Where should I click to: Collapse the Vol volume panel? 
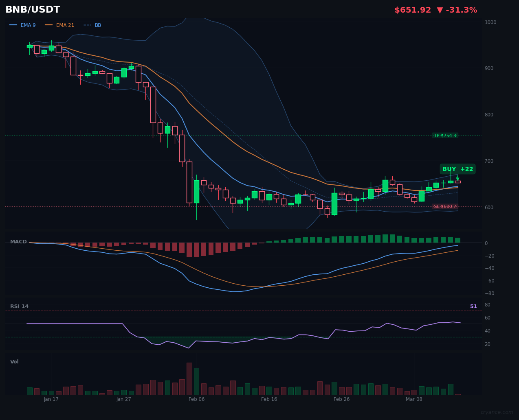14,361
